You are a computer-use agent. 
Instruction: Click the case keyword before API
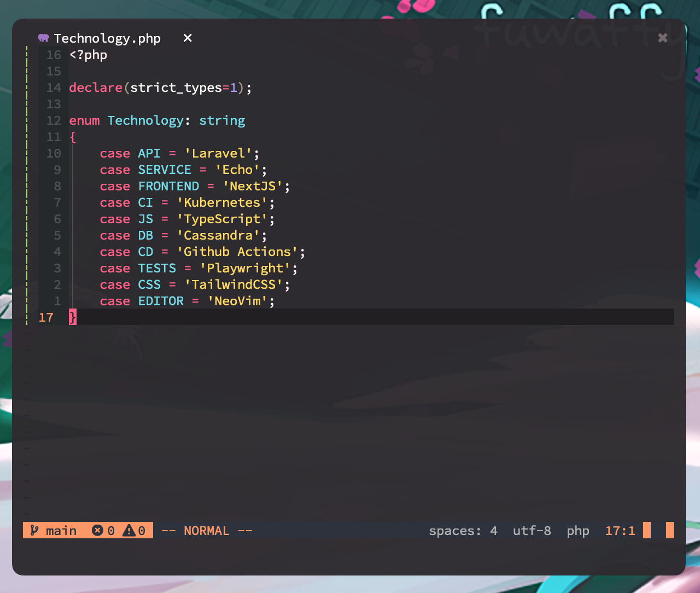pos(115,154)
